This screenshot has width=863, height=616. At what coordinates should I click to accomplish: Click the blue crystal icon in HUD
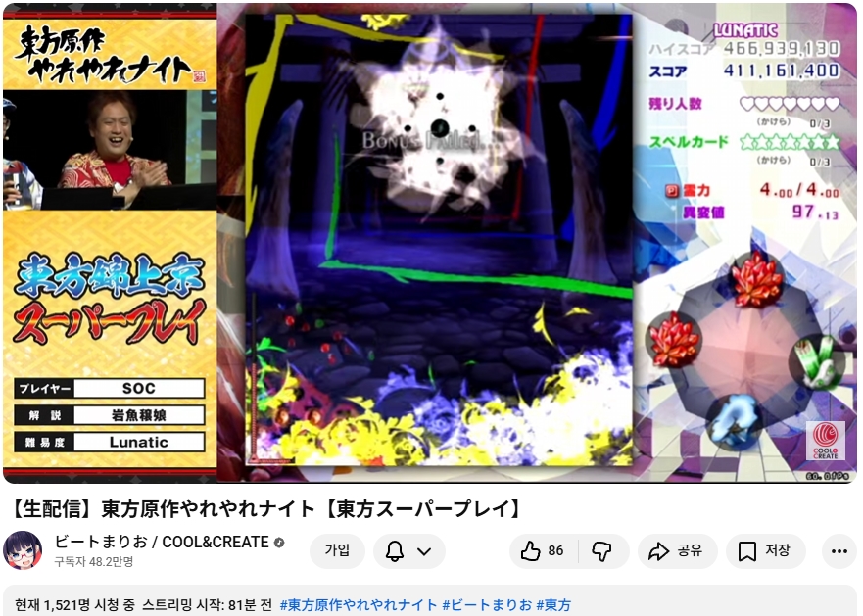pyautogui.click(x=736, y=421)
